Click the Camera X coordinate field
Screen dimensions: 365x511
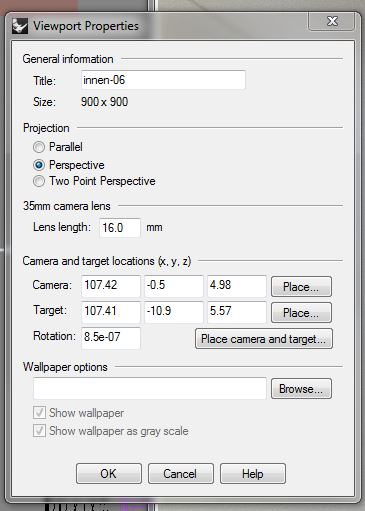click(111, 286)
